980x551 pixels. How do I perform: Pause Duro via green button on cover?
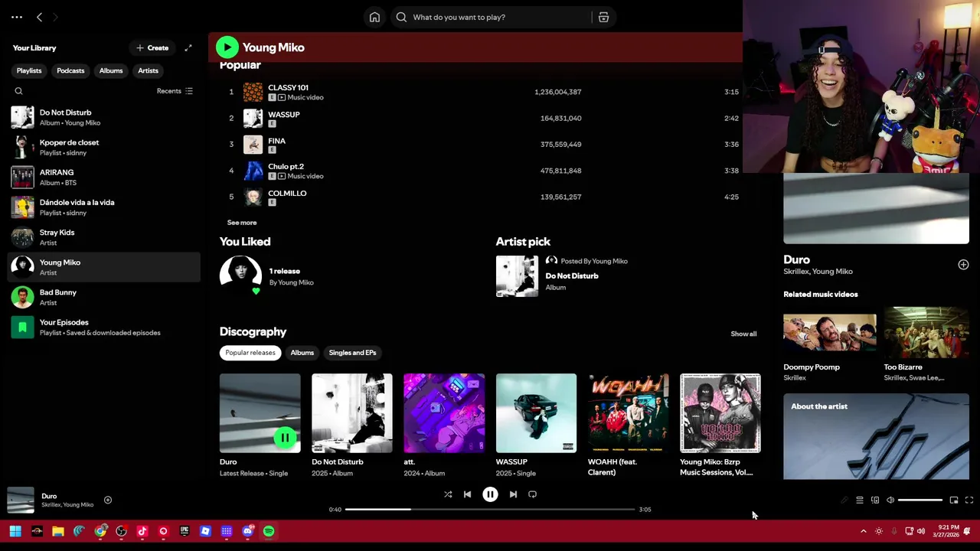(285, 438)
